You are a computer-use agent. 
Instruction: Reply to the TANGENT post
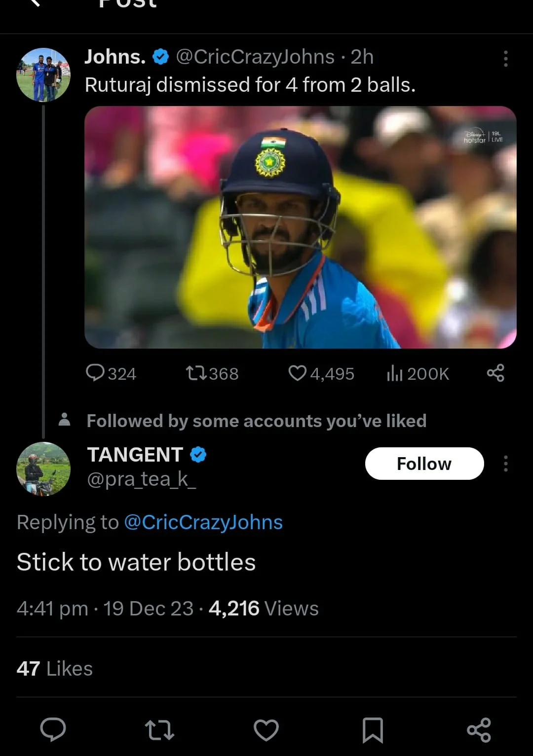tap(53, 729)
